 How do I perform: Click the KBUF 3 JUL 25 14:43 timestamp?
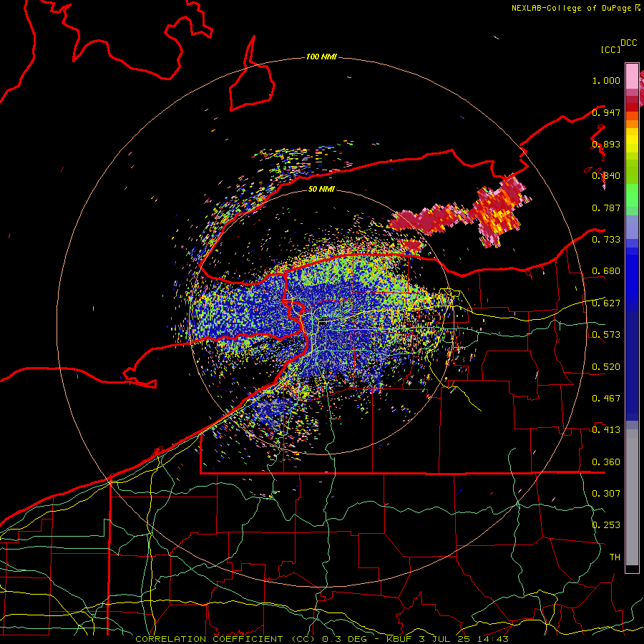tap(447, 639)
